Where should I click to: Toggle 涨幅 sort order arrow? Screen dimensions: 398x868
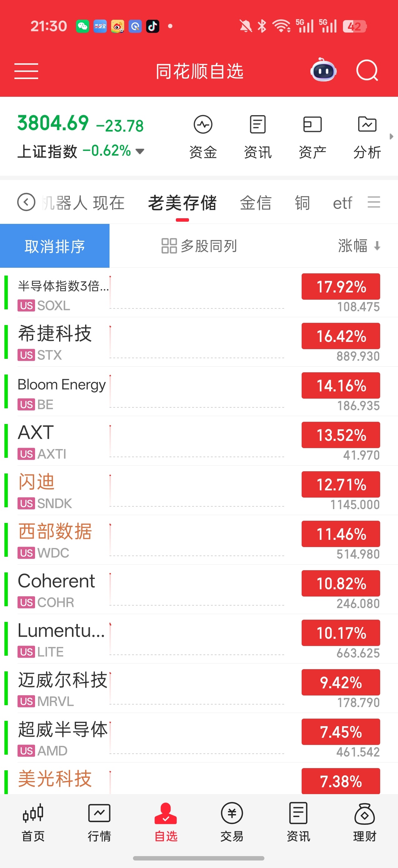click(x=377, y=246)
